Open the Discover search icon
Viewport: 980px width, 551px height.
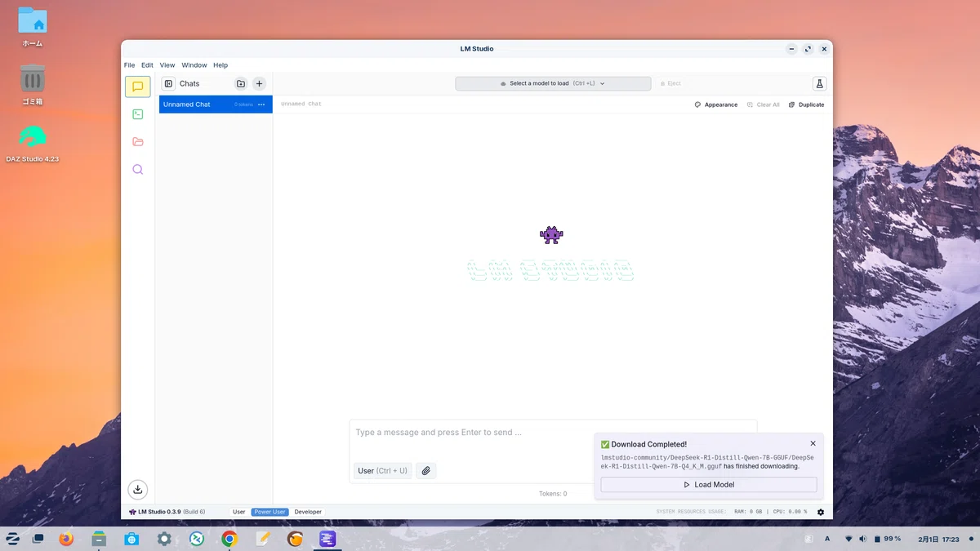(x=137, y=169)
